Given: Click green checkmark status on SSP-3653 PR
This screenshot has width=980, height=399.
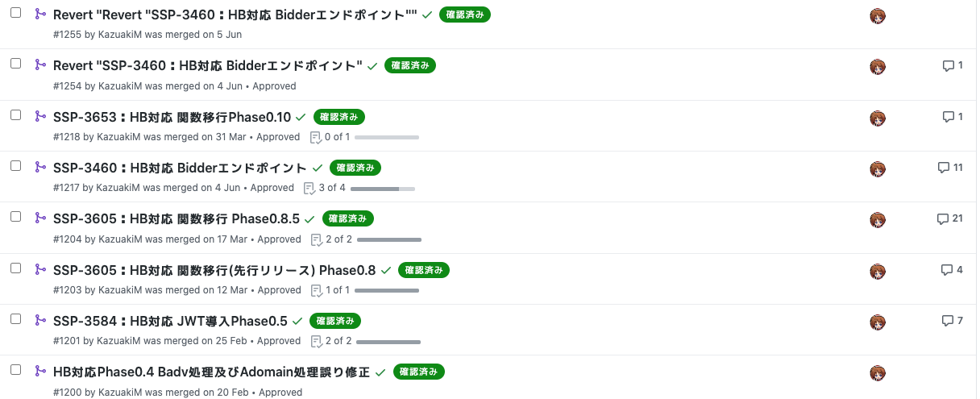Looking at the screenshot, I should click(301, 117).
